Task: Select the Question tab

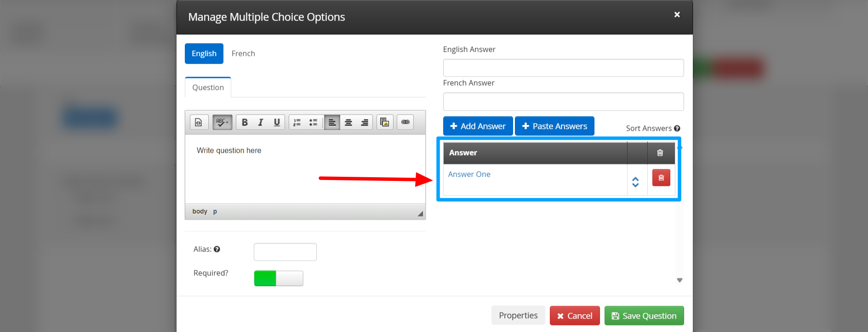Action: [208, 88]
